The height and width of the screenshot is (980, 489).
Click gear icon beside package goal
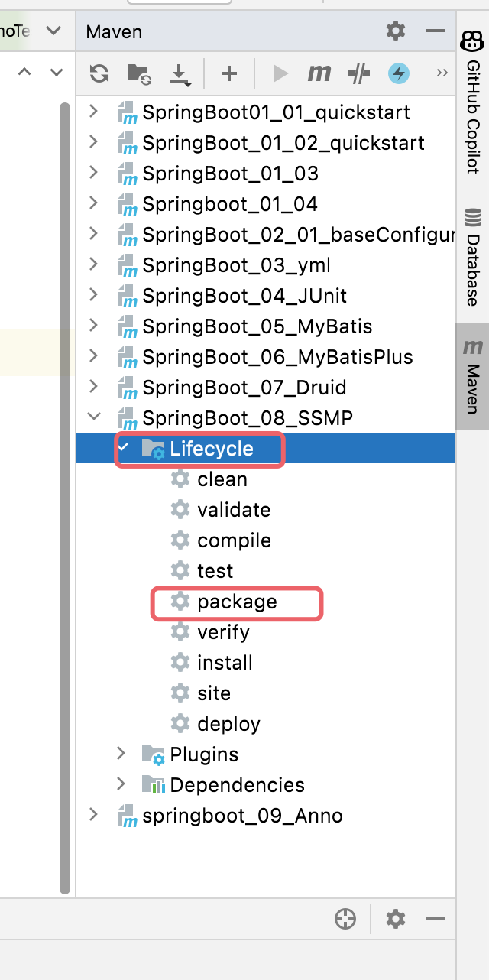(x=180, y=602)
